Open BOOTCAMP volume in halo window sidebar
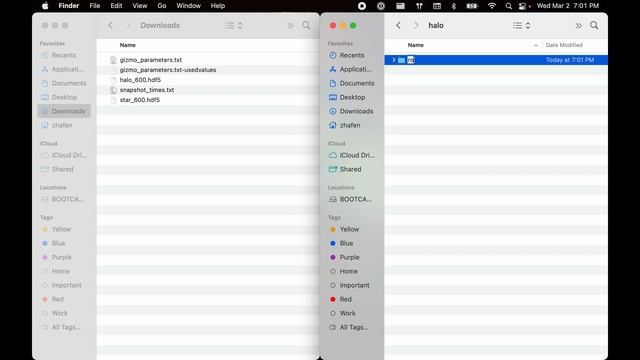This screenshot has height=360, width=640. click(x=350, y=199)
